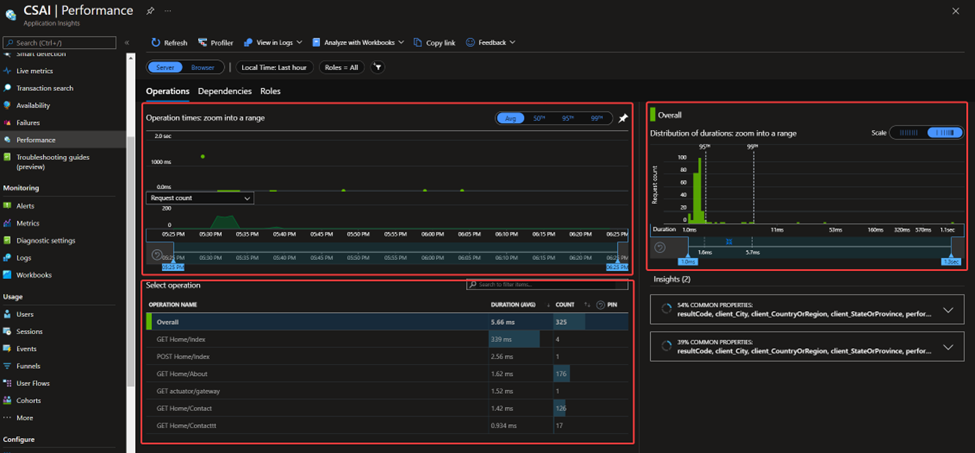
Task: Click the Feedback smiley icon
Action: tap(470, 43)
